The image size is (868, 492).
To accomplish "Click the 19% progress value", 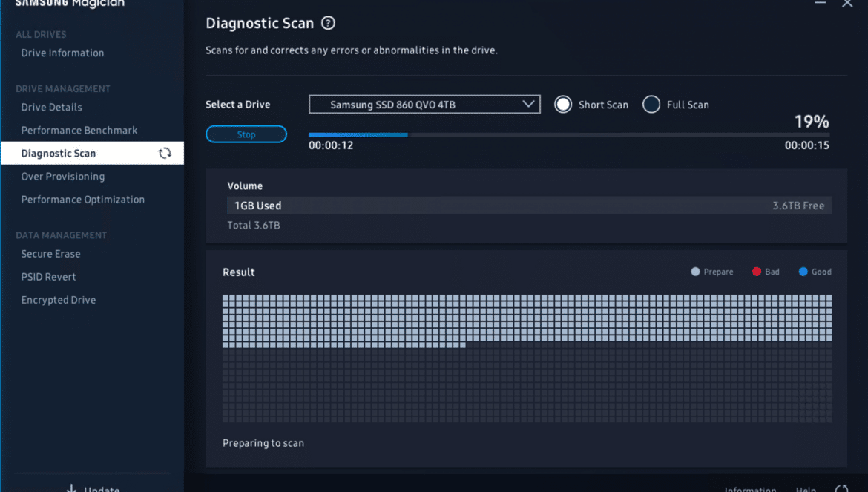I will pyautogui.click(x=812, y=122).
